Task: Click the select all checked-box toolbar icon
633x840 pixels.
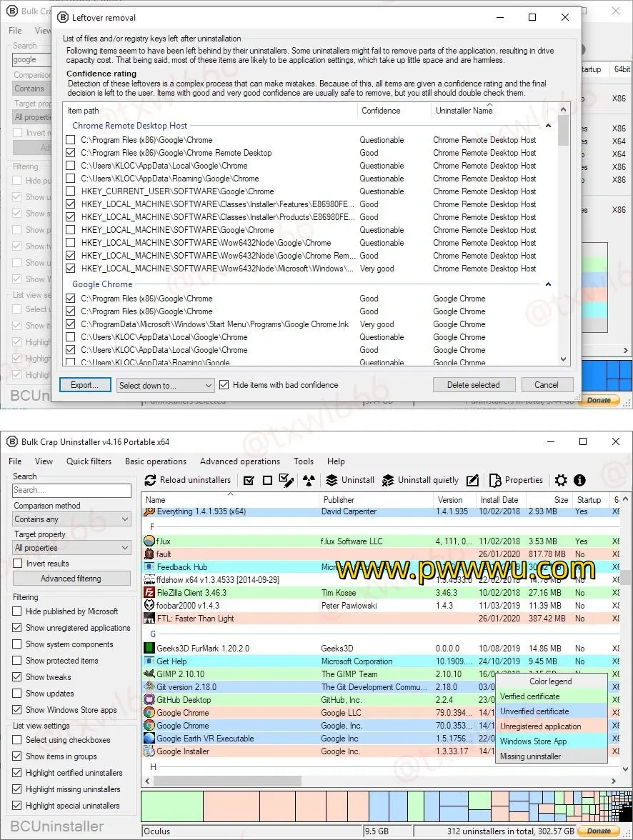Action: [x=249, y=480]
